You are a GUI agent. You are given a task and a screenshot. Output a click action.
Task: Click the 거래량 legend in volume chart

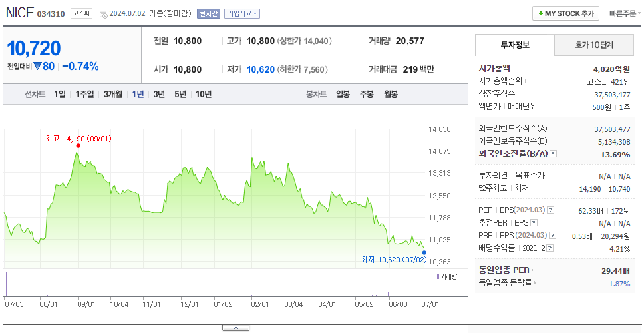click(x=446, y=276)
